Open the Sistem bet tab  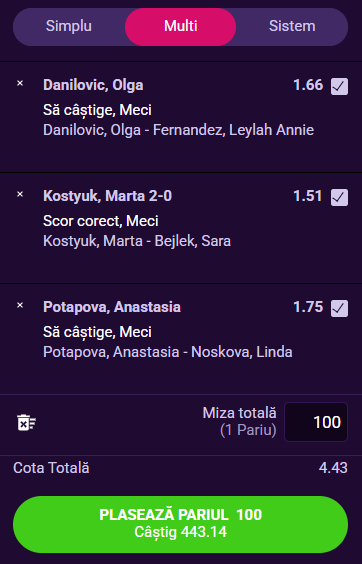point(292,27)
